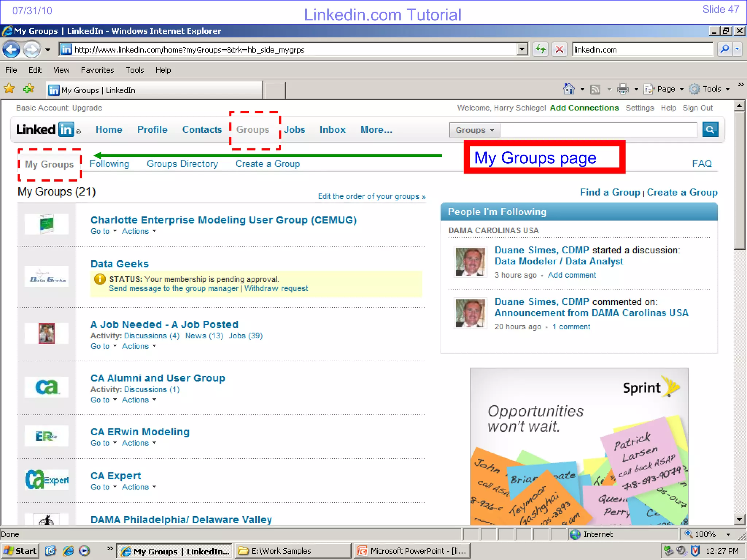Click the Stop loading red X icon
Viewport: 747px width, 560px height.
tap(559, 49)
